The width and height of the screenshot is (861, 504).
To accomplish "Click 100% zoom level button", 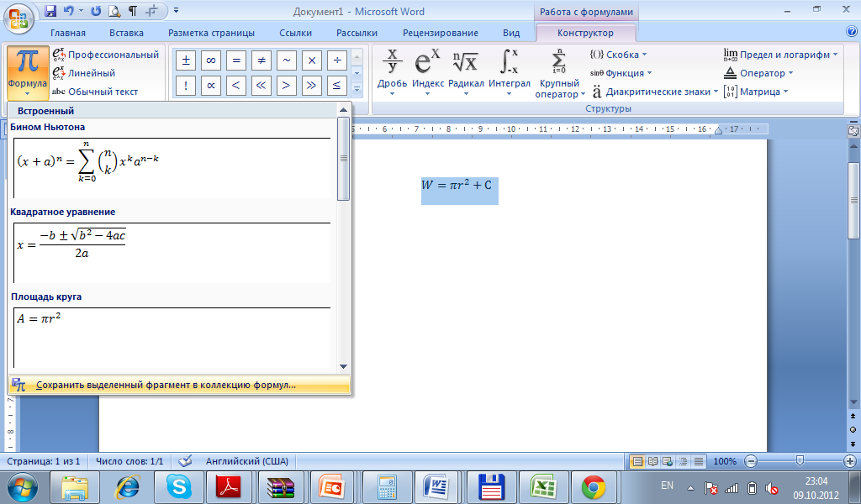I will pyautogui.click(x=725, y=461).
